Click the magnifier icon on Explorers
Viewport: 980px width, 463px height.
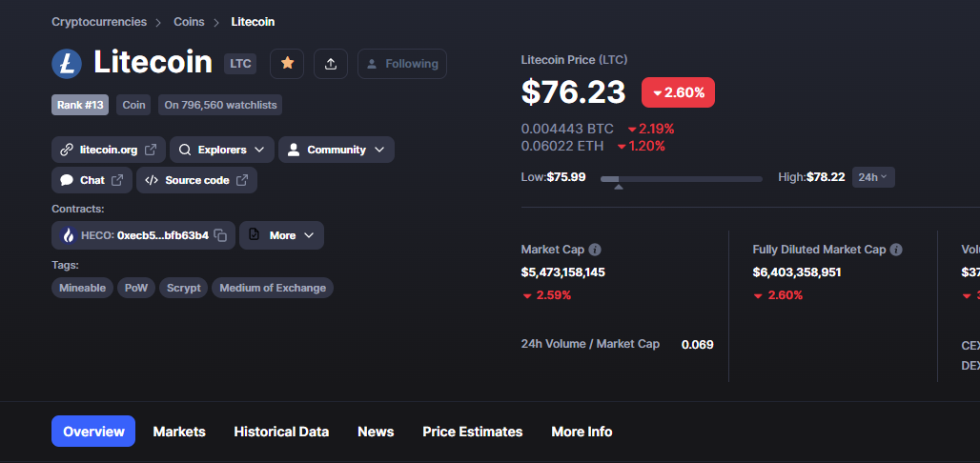184,150
